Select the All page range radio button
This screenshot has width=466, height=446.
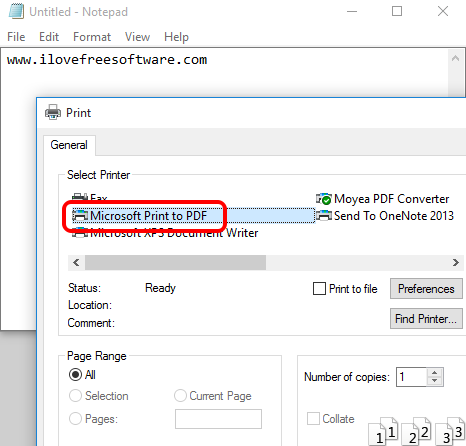[x=75, y=375]
